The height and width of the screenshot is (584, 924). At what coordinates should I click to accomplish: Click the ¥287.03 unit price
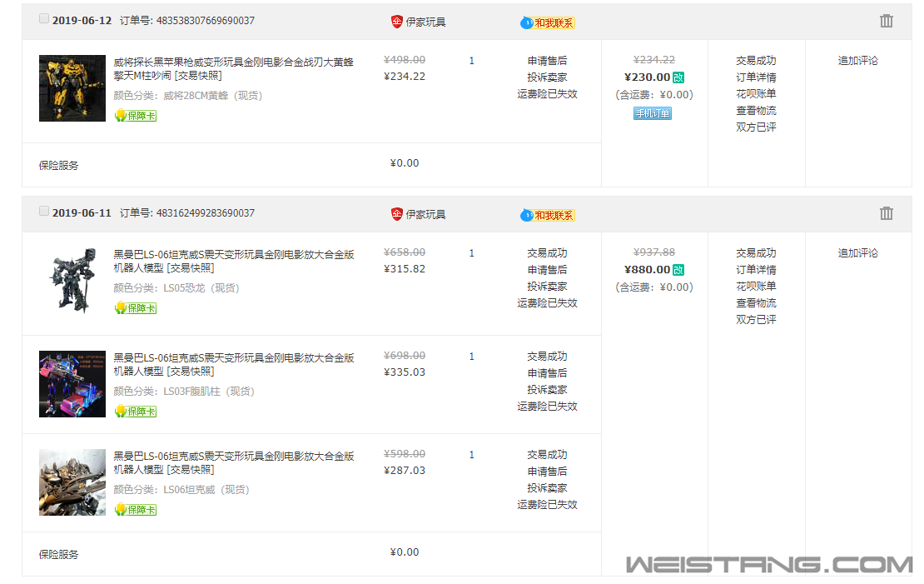coord(405,470)
